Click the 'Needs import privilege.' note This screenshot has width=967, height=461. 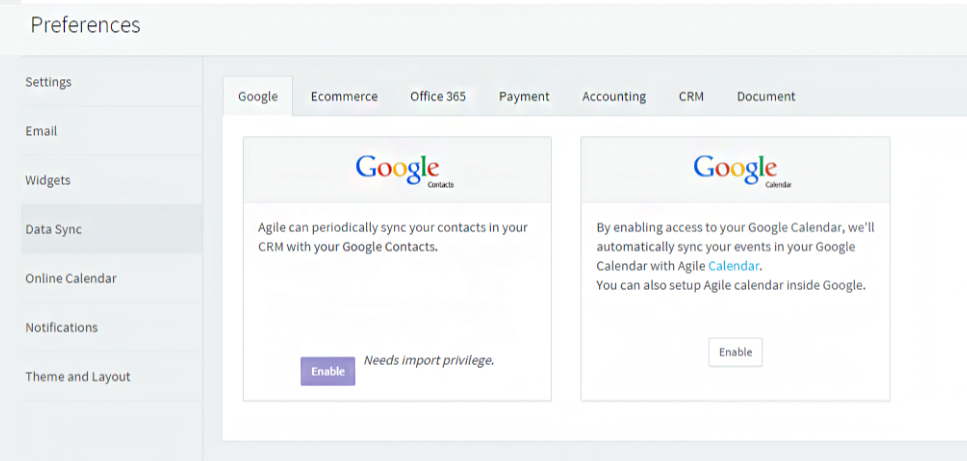[x=429, y=361]
